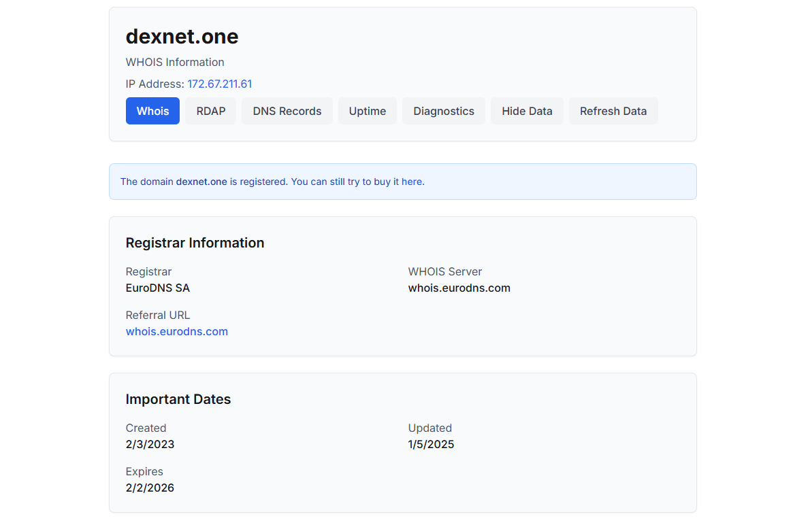Screen dimensions: 812x527
Task: Open the IP address 172.67.211.61 link
Action: pyautogui.click(x=219, y=84)
